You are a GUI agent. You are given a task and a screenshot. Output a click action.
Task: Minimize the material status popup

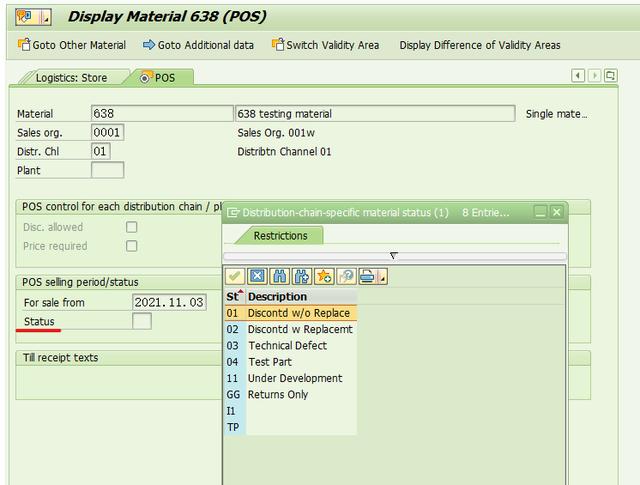(x=540, y=212)
